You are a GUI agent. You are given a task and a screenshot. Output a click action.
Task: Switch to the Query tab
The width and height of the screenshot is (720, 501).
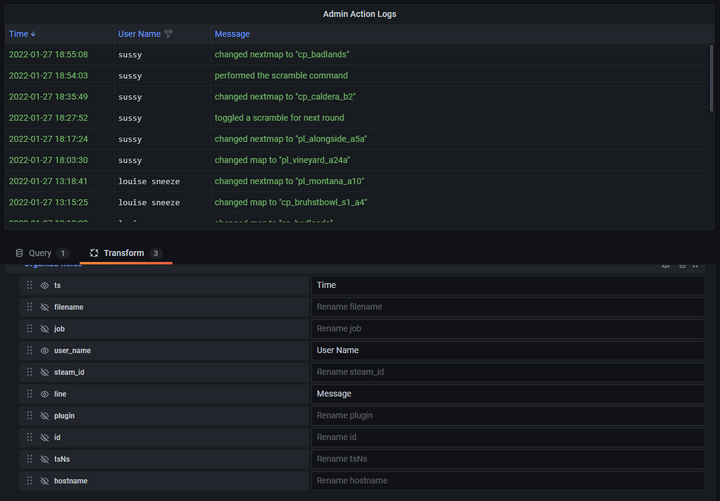pos(40,254)
